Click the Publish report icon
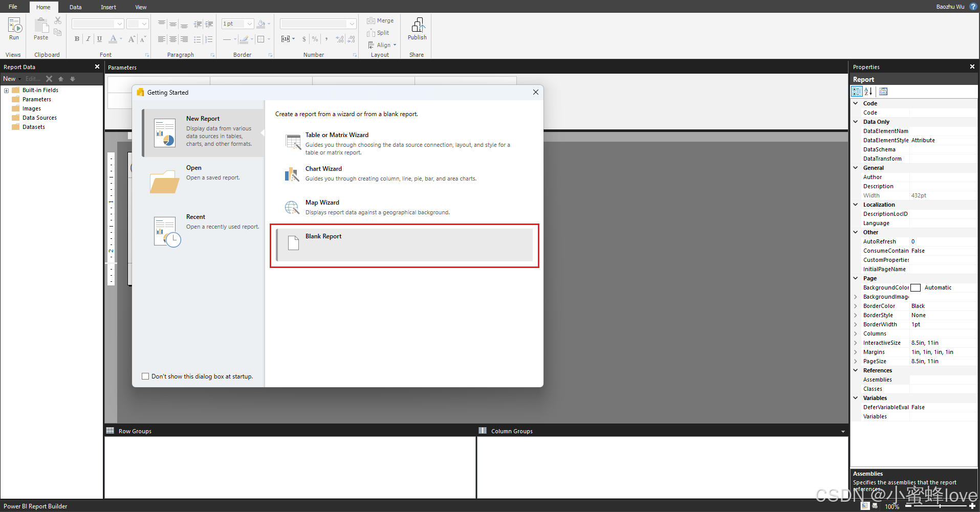 [417, 29]
